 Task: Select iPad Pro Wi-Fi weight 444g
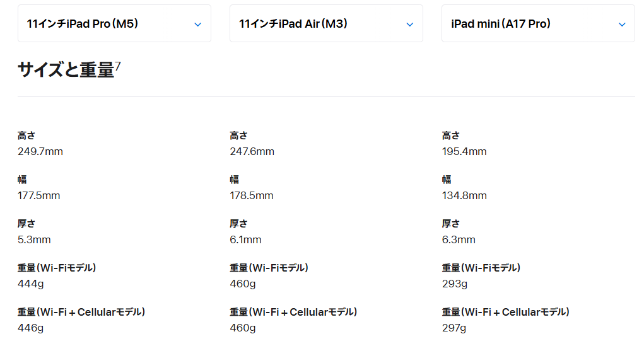point(31,284)
